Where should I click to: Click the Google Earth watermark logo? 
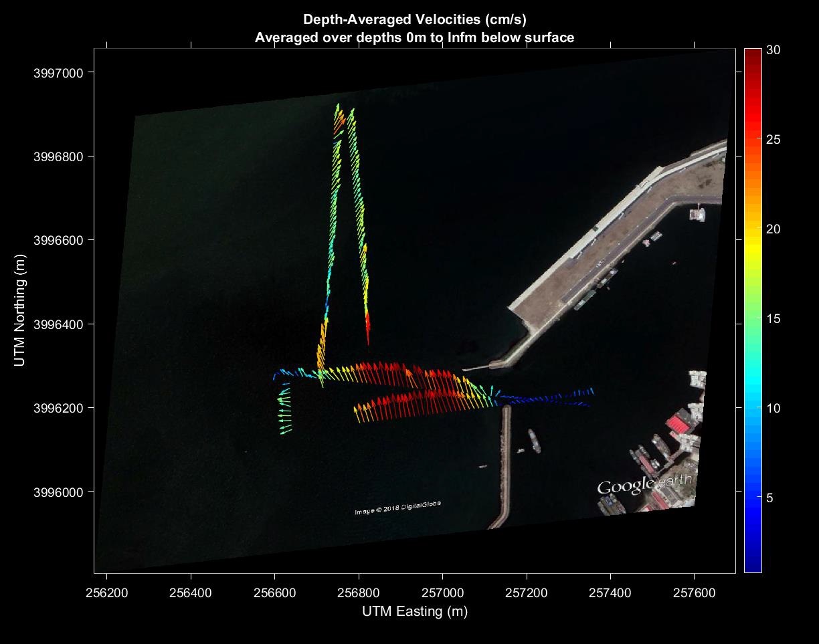[644, 486]
